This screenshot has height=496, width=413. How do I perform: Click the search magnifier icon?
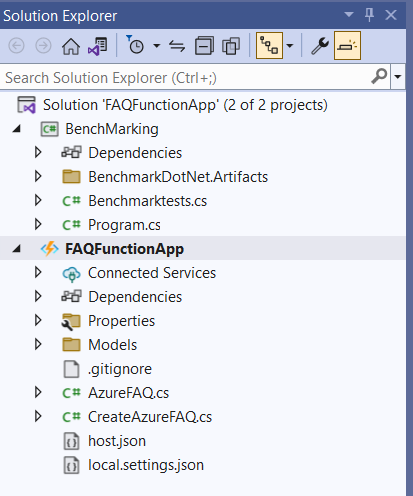[x=379, y=76]
